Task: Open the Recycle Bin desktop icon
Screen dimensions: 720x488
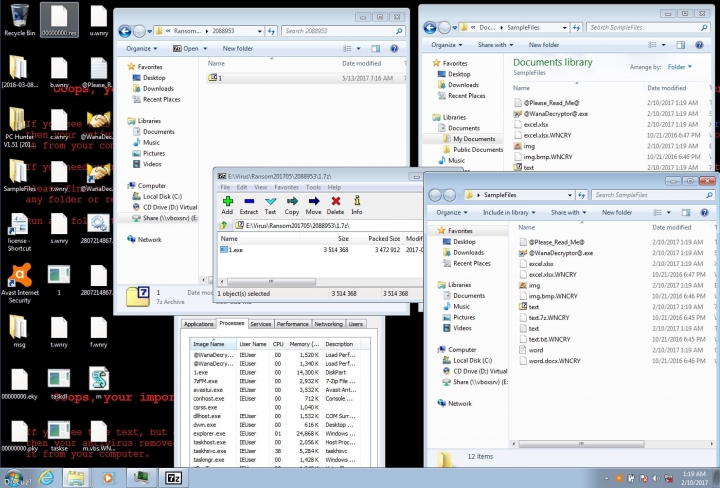Action: tap(19, 20)
